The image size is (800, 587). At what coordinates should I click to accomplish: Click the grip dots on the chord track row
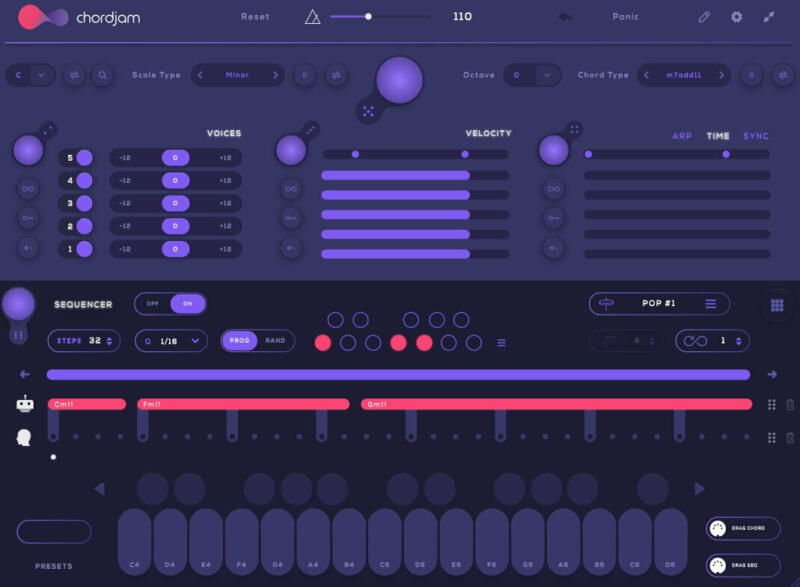[771, 404]
